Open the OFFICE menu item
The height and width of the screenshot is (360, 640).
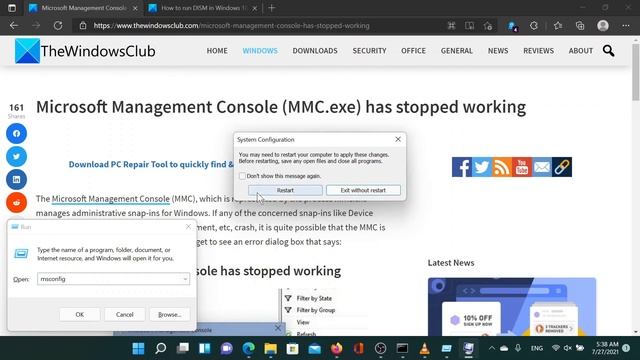[413, 51]
